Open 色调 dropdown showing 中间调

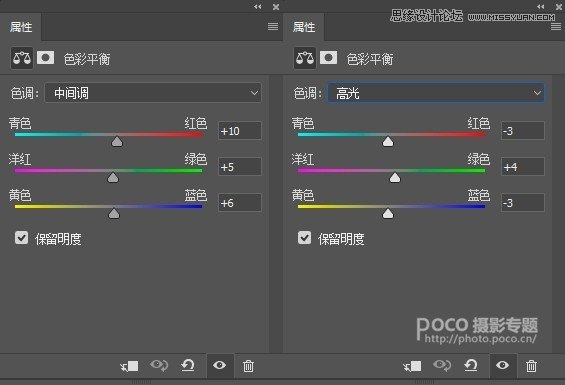coord(153,93)
